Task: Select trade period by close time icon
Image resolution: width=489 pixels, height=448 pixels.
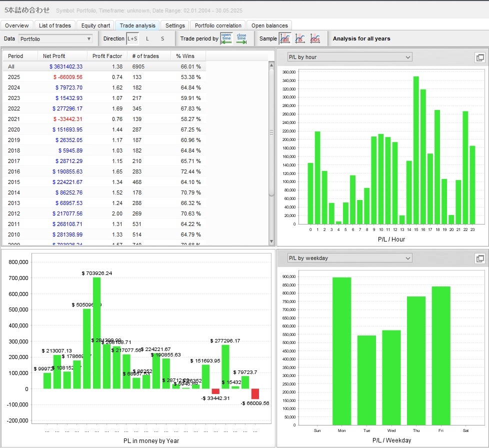Action: pyautogui.click(x=241, y=38)
